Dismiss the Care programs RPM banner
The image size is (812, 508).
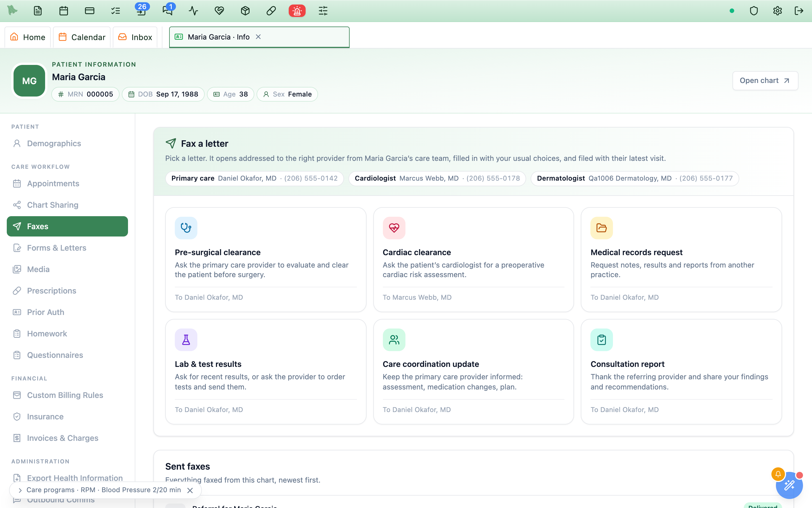pos(190,490)
